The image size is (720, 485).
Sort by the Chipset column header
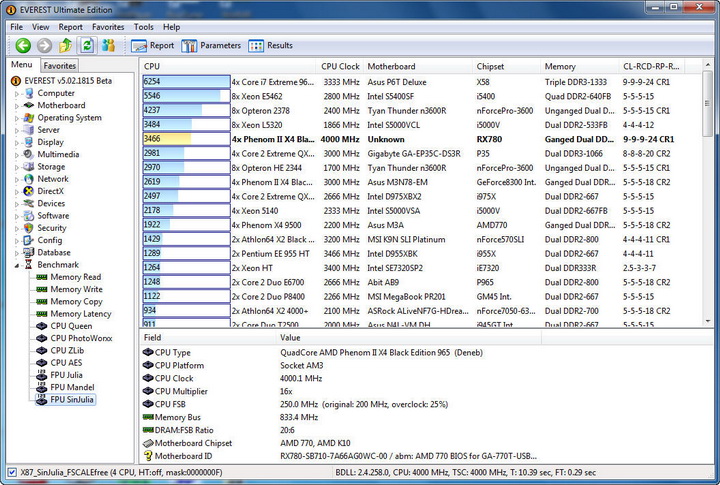coord(507,66)
